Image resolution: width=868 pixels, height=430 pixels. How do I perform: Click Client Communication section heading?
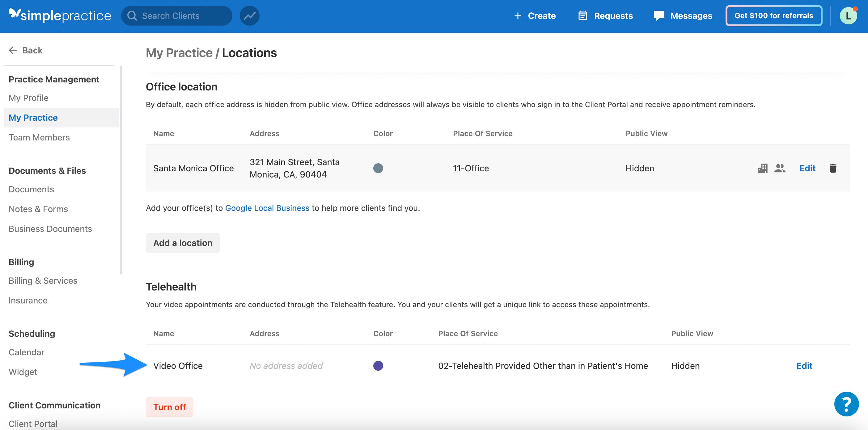click(55, 405)
